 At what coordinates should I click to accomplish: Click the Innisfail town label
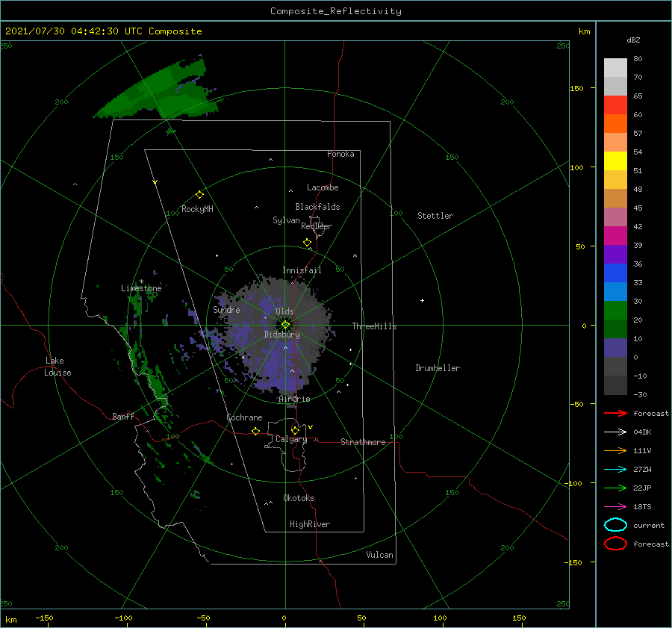pyautogui.click(x=302, y=270)
